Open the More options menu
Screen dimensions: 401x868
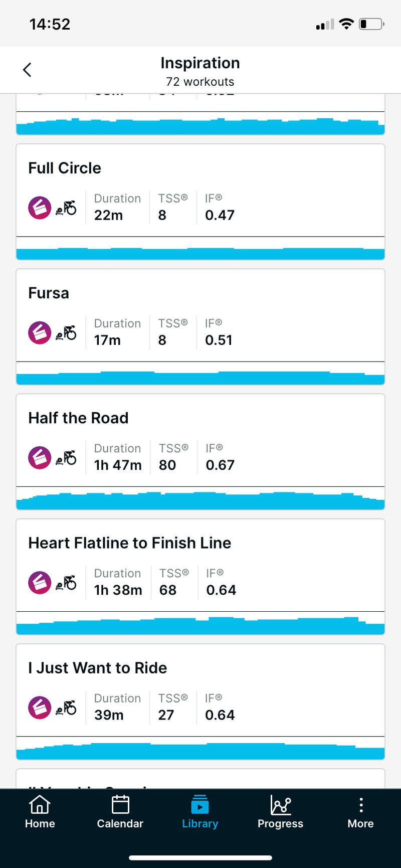(x=360, y=813)
